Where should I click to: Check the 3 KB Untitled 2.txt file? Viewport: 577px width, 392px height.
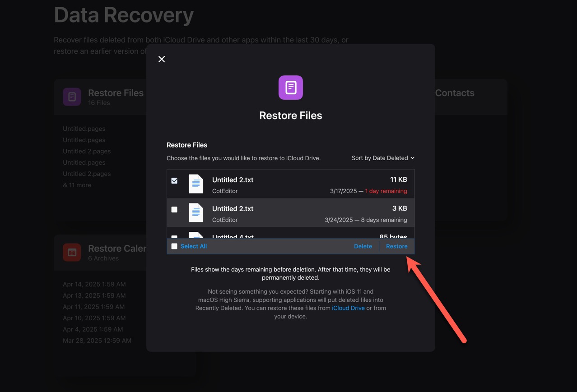click(174, 209)
